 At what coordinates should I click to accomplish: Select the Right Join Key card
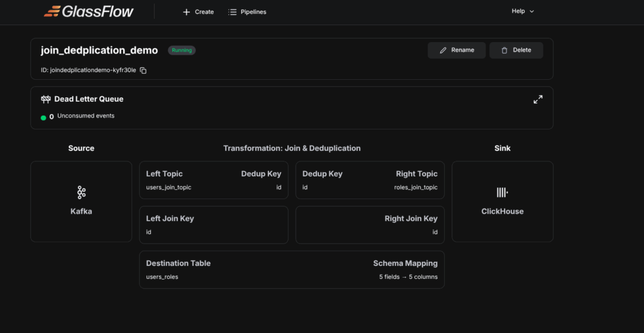(370, 225)
